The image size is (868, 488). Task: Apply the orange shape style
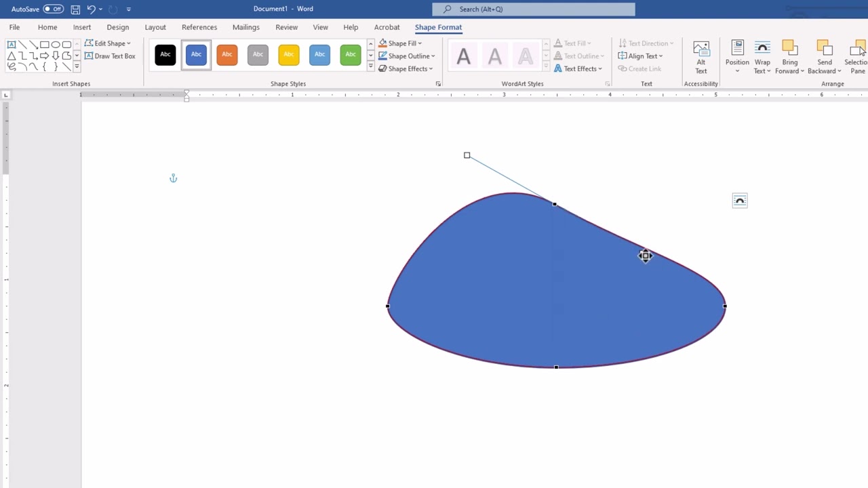pyautogui.click(x=227, y=55)
